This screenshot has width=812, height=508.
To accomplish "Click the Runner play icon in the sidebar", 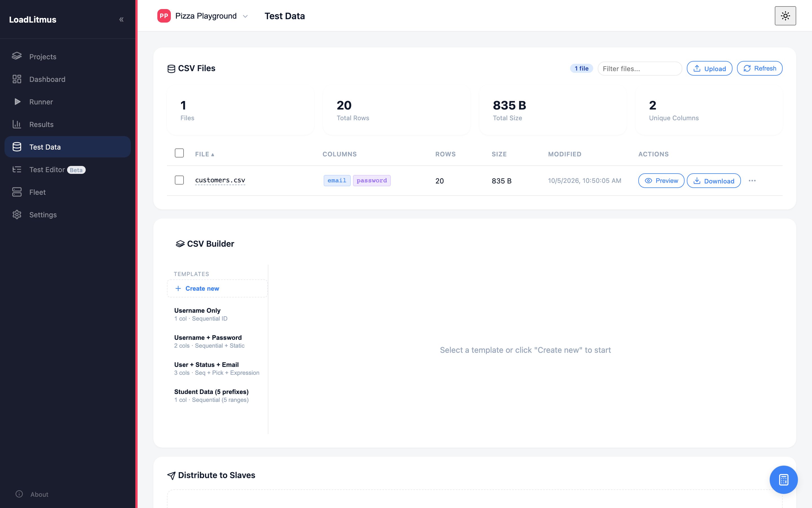I will 17,102.
